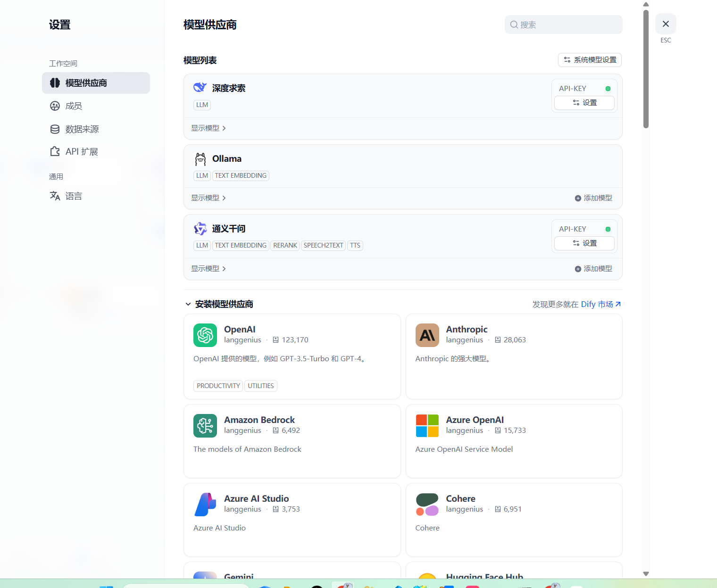Select the Amazon Bedrock card title
This screenshot has height=588, width=717.
[259, 420]
